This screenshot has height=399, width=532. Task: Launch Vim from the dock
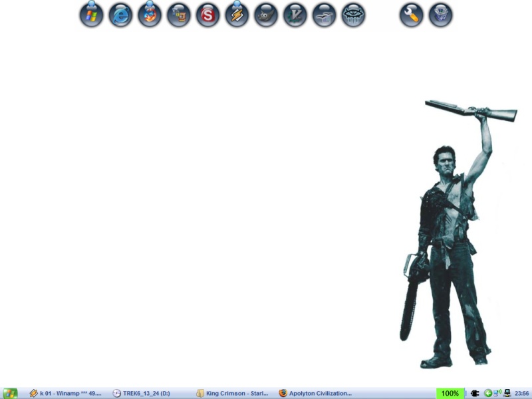point(295,15)
